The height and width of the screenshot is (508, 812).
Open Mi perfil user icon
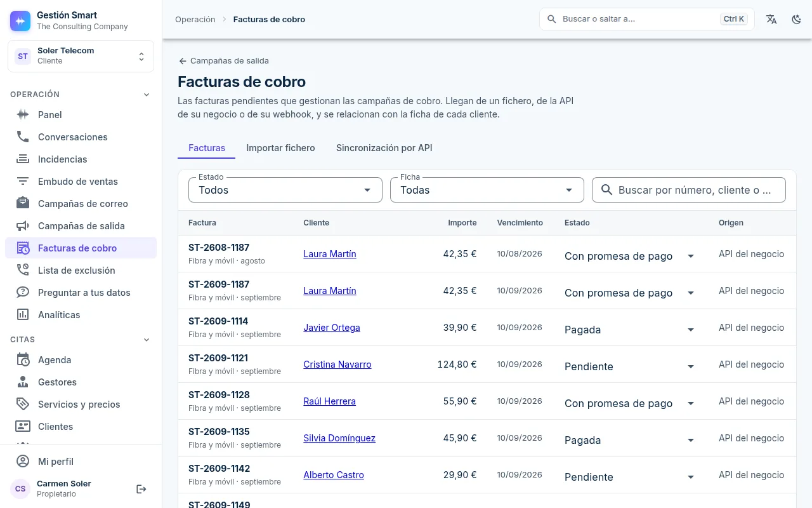click(x=23, y=462)
